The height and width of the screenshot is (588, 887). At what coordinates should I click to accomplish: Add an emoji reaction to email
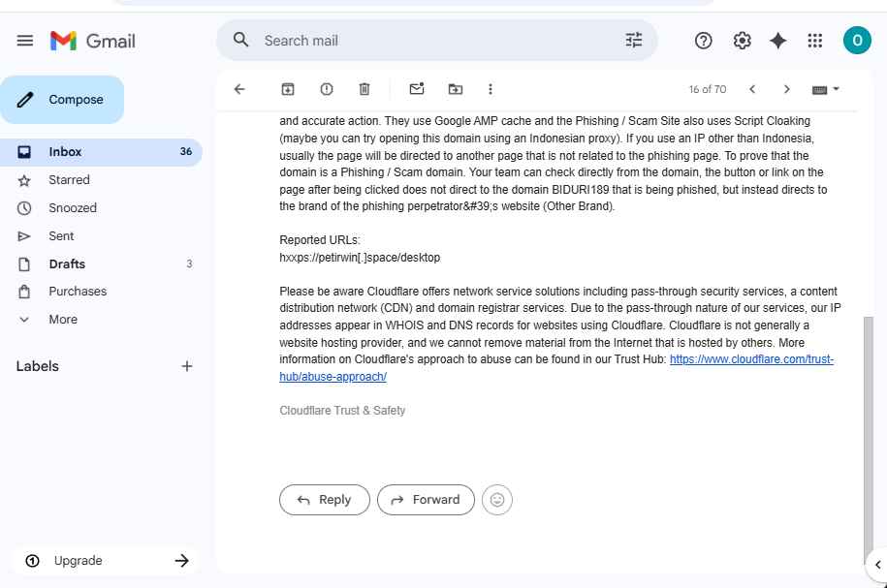point(497,500)
